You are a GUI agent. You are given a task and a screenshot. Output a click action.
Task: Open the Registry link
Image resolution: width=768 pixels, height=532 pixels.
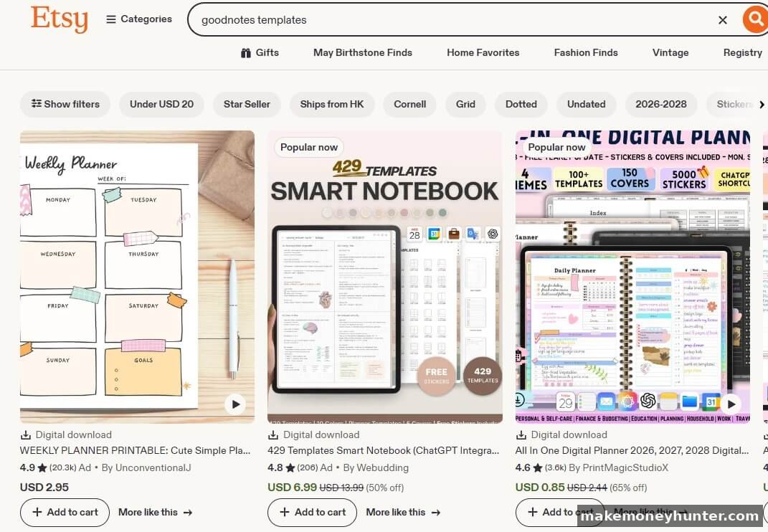(x=742, y=52)
